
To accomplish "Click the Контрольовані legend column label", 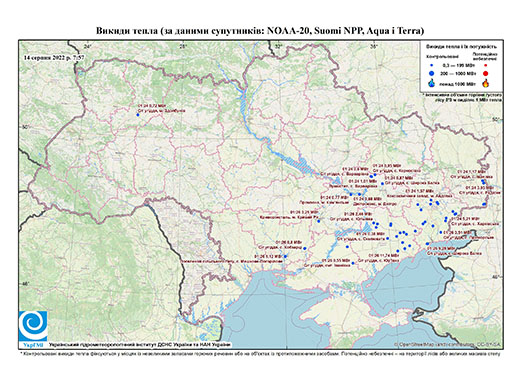I will pyautogui.click(x=442, y=56).
